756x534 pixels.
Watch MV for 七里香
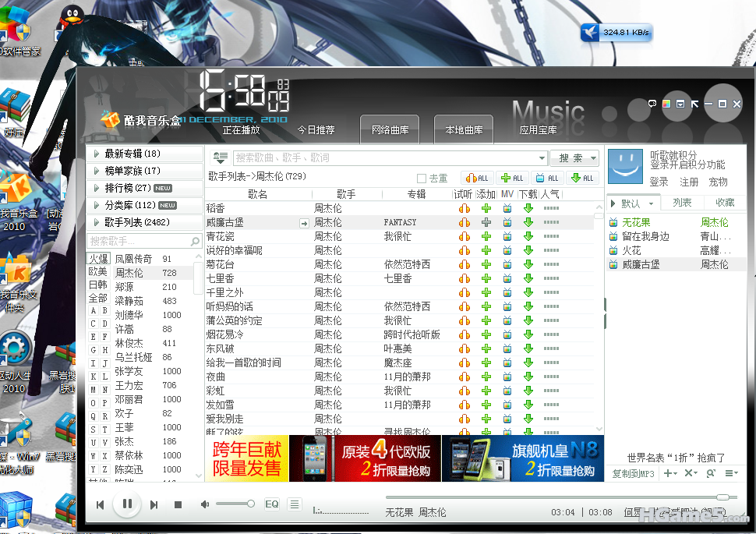pos(507,278)
